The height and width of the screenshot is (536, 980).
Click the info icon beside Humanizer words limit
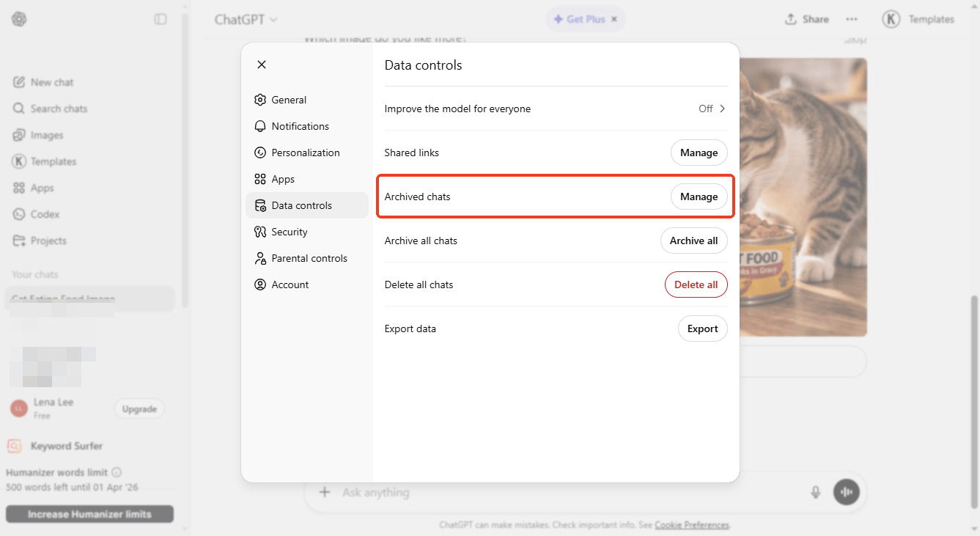[117, 472]
